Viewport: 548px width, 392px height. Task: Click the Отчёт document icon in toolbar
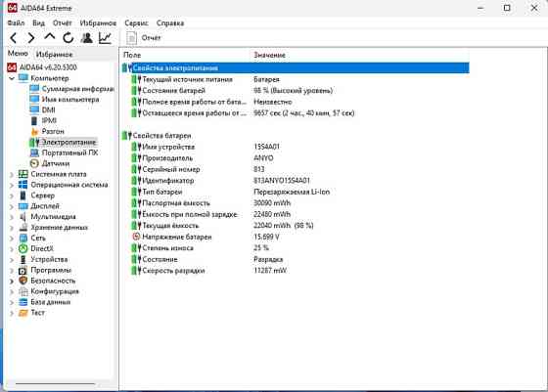pos(131,38)
